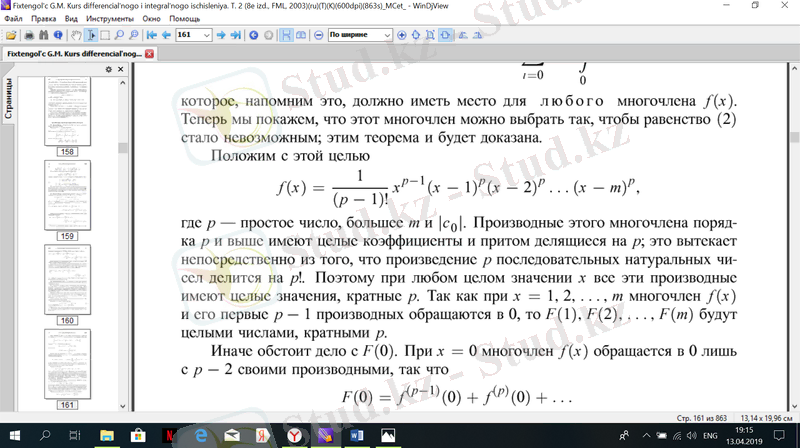Select page 160 thumbnail
Image resolution: width=800 pixels, height=448 pixels.
(67, 280)
